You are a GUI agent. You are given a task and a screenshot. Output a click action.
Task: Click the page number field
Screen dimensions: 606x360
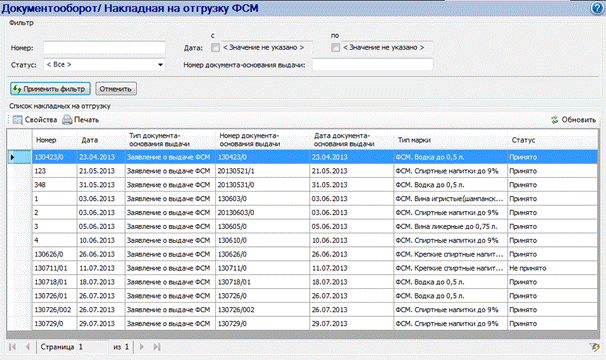coord(93,347)
